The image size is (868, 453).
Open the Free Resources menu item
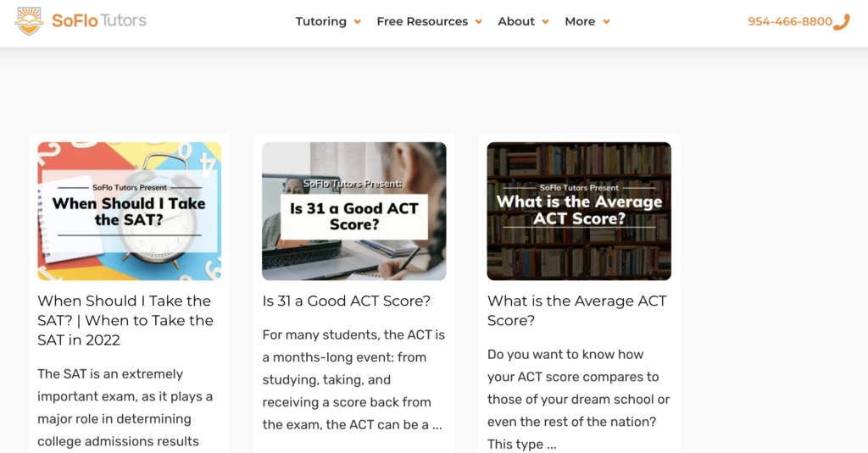click(x=422, y=22)
